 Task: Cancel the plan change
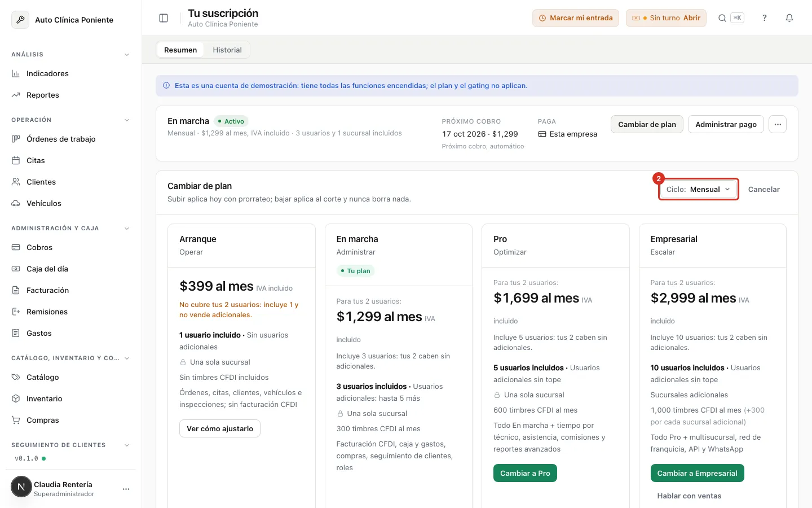pyautogui.click(x=764, y=190)
